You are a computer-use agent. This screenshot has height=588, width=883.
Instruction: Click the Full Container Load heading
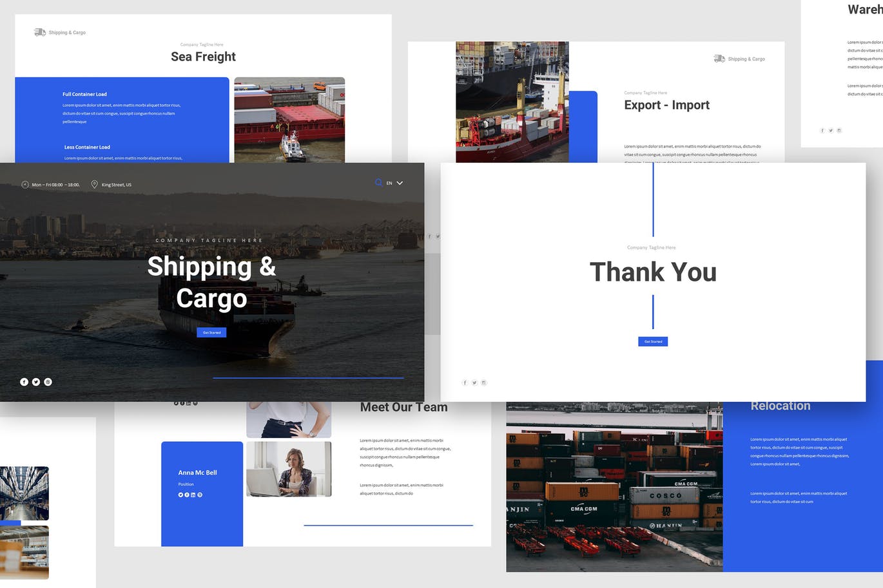tap(84, 94)
